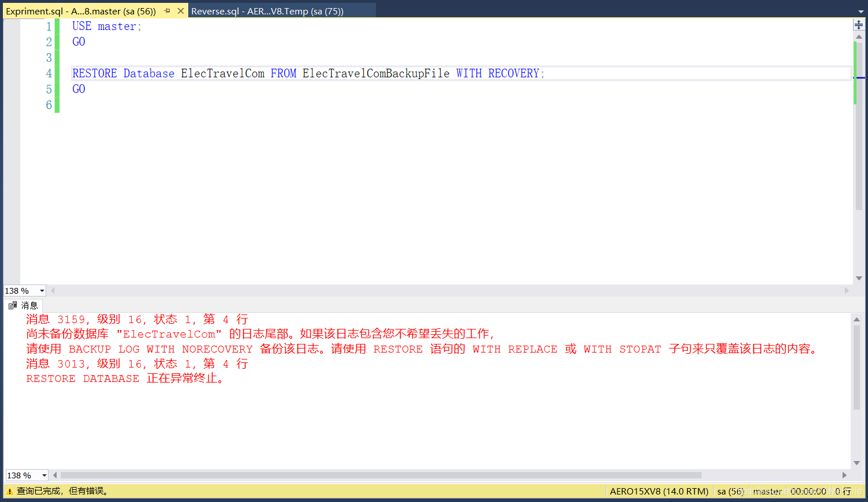Click the sa (56) login status entry

tap(730, 492)
